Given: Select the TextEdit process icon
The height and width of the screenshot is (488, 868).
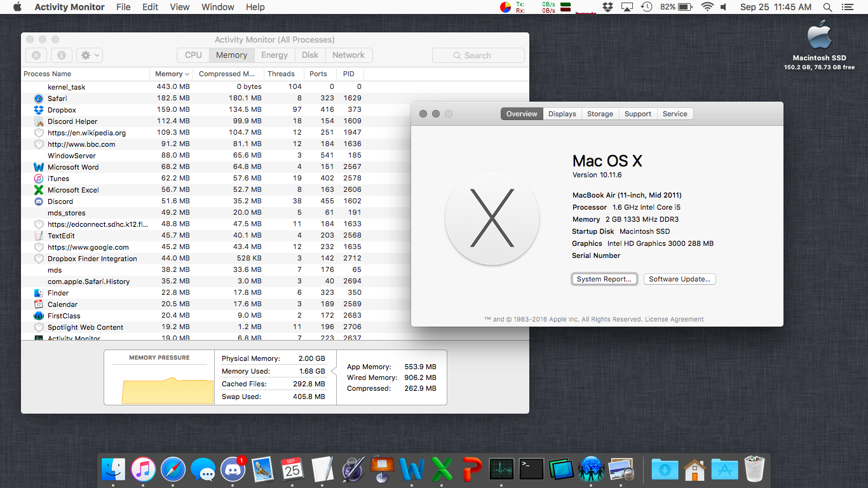Looking at the screenshot, I should 38,236.
